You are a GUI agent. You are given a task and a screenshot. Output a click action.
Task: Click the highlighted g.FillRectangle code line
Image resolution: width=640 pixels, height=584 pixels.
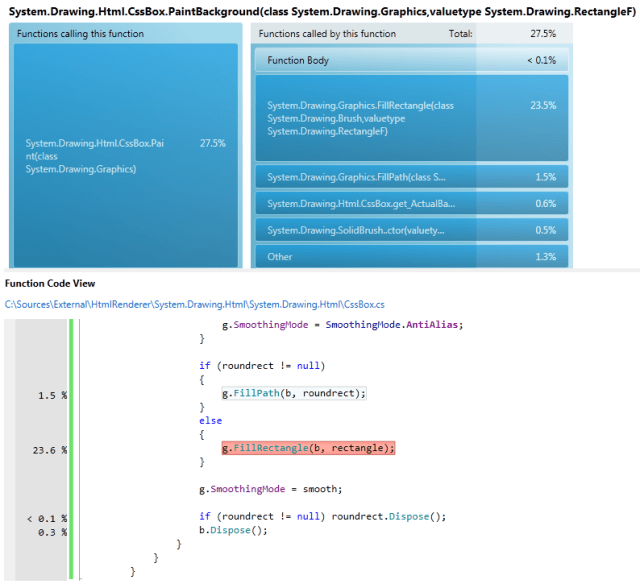[x=309, y=449]
